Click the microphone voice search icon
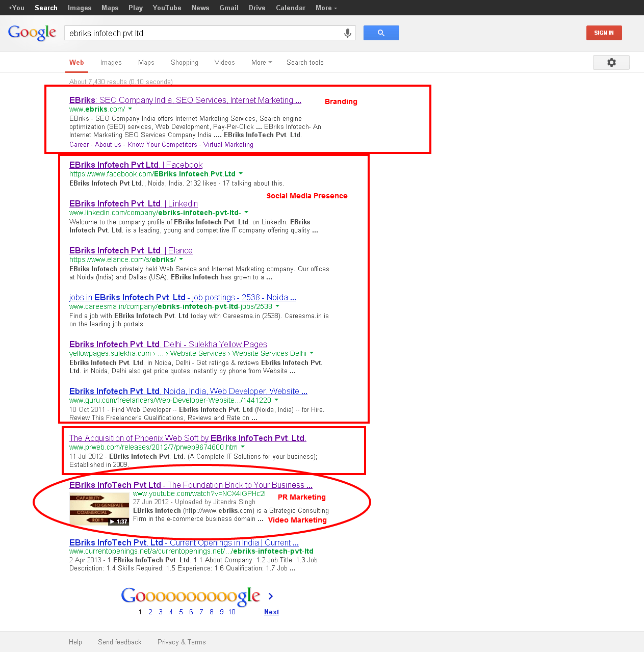This screenshot has width=644, height=652. (x=348, y=33)
